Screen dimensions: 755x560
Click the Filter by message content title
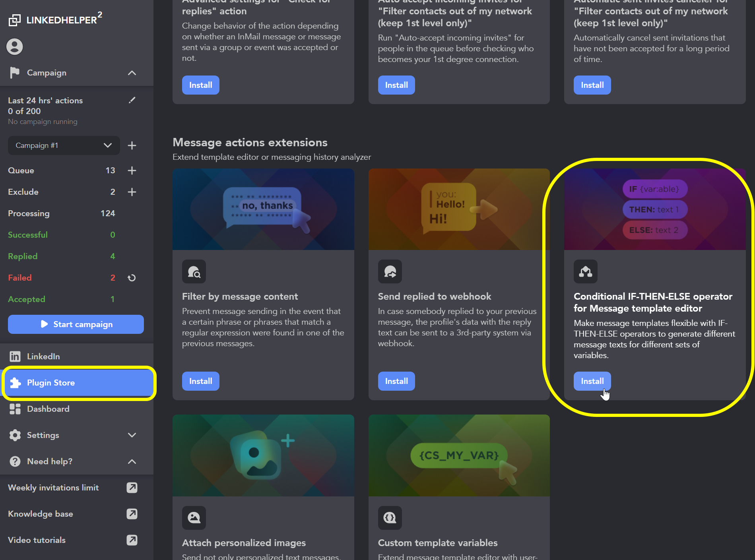[240, 296]
